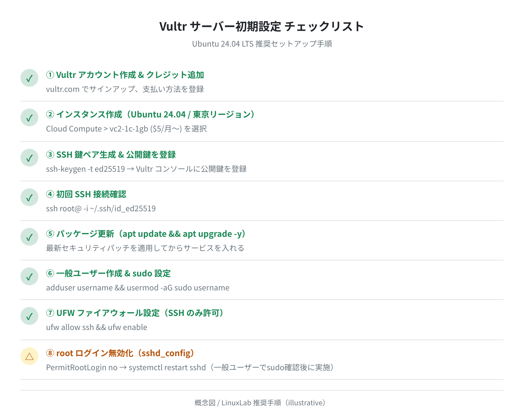Select the heading "③ SSH 鍵ペア生成 & 公開鍵を登録"
Viewport: 524px width, 420px height.
point(111,154)
